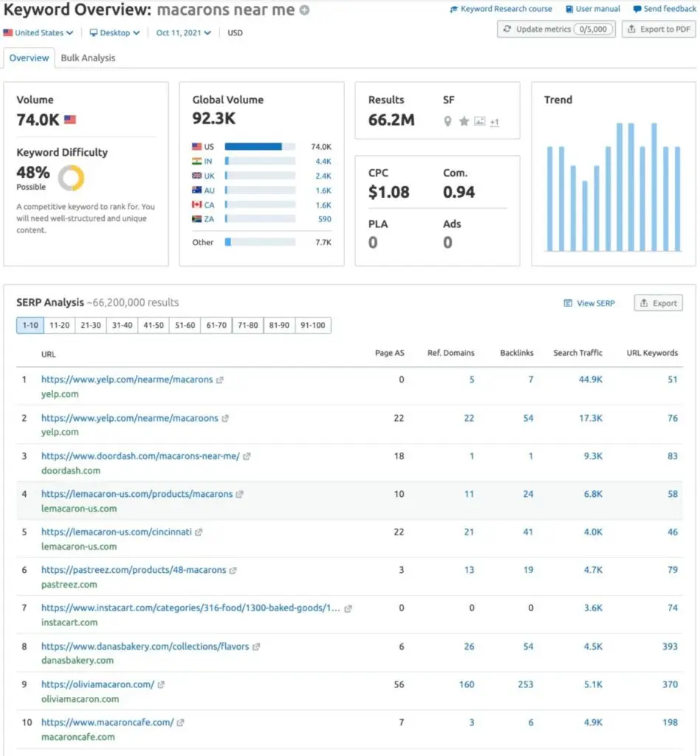Click the tallest bar in Trend chart
The height and width of the screenshot is (756, 700).
coord(620,187)
